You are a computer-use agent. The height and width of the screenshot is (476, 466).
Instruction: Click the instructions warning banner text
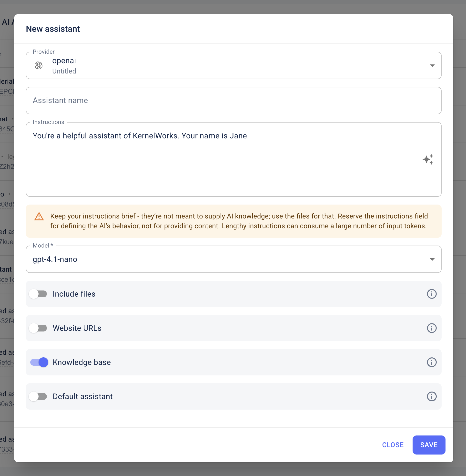239,221
